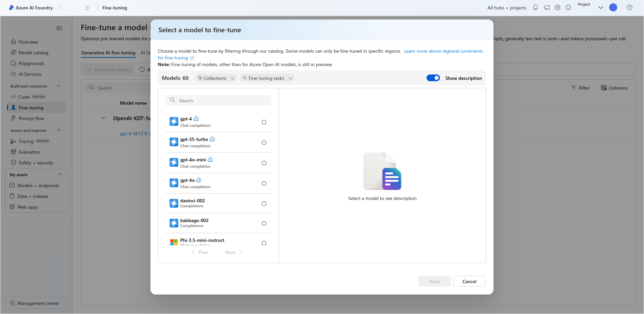
Task: Select the gpt-35-turbo radio button
Action: pyautogui.click(x=264, y=143)
